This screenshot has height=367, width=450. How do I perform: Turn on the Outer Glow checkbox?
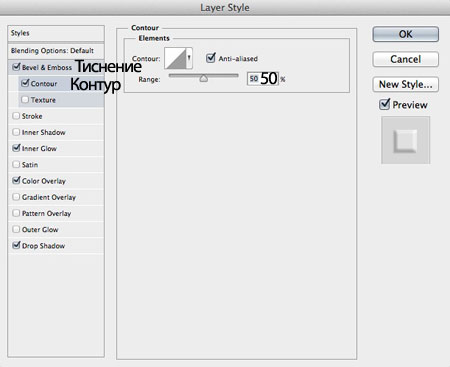(16, 229)
